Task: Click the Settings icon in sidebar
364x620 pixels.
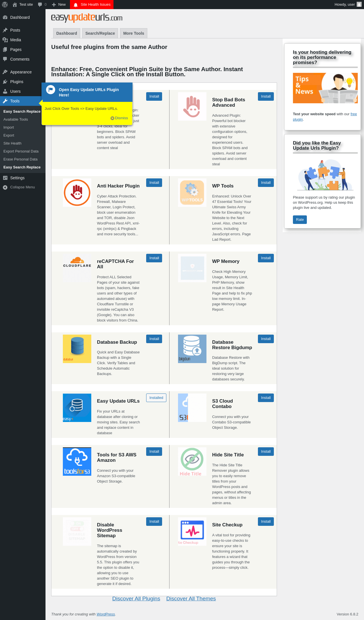Action: (x=5, y=178)
